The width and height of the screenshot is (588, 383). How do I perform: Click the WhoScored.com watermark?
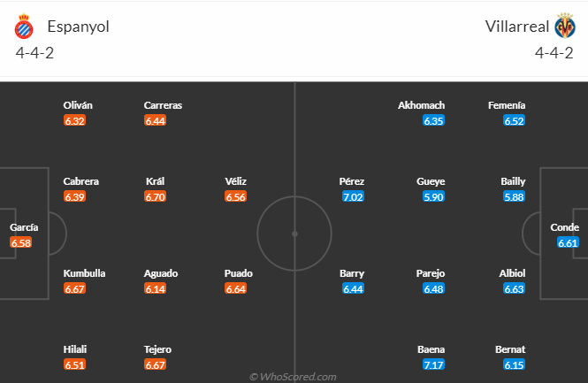[x=293, y=376]
